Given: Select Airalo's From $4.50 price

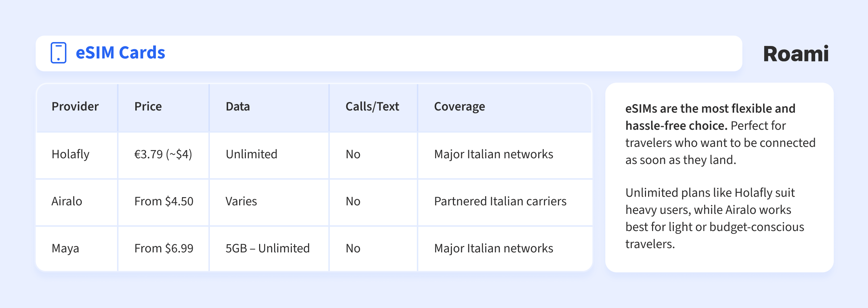Looking at the screenshot, I should pyautogui.click(x=164, y=201).
